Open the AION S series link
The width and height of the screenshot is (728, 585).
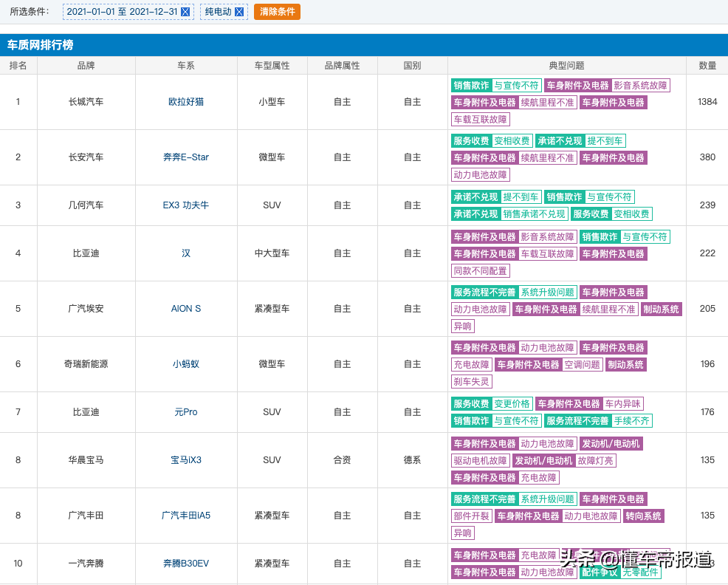(186, 309)
